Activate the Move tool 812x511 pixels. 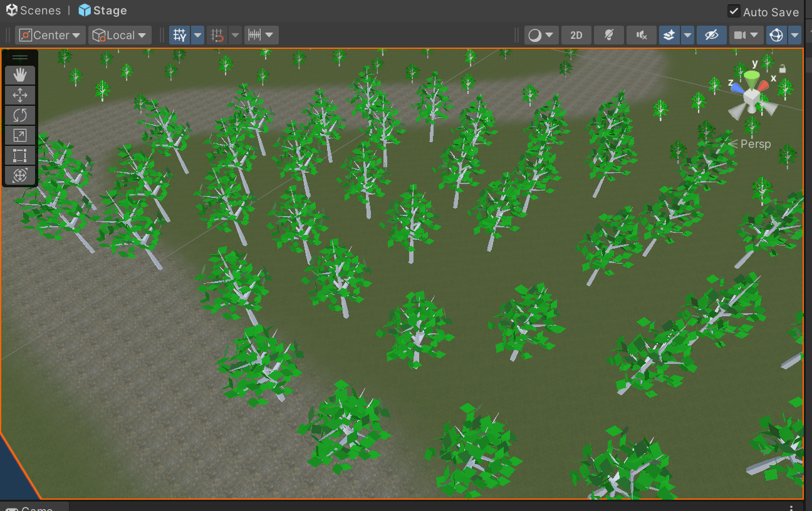[20, 95]
